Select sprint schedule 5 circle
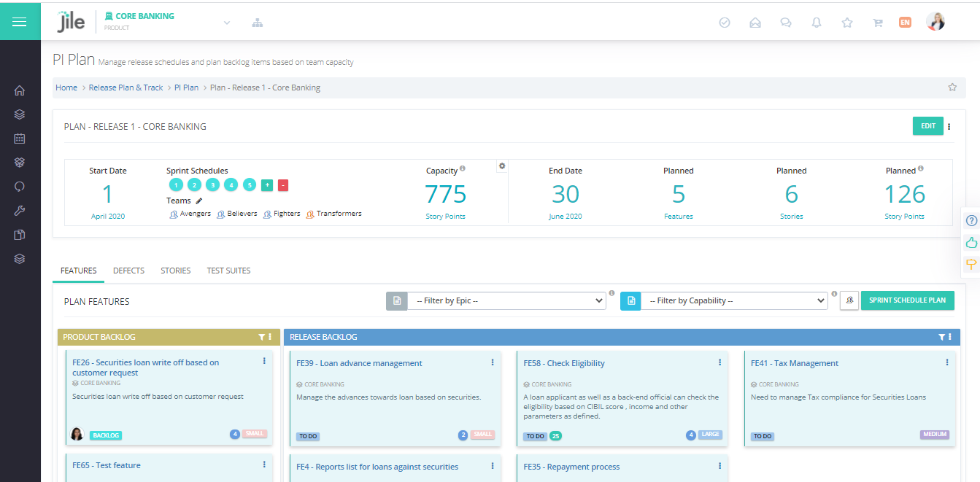This screenshot has height=482, width=980. 250,185
